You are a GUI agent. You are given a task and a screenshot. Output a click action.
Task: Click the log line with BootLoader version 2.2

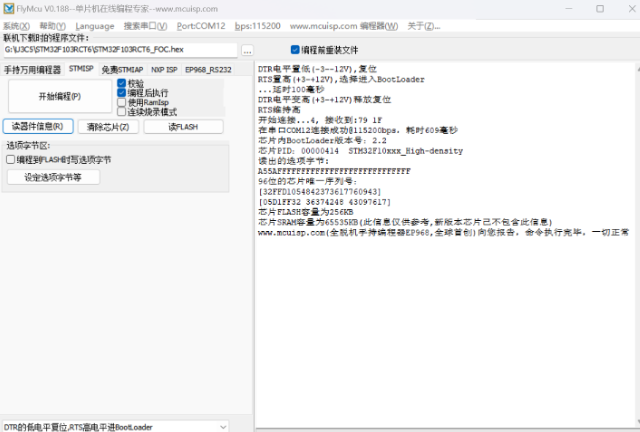(322, 140)
